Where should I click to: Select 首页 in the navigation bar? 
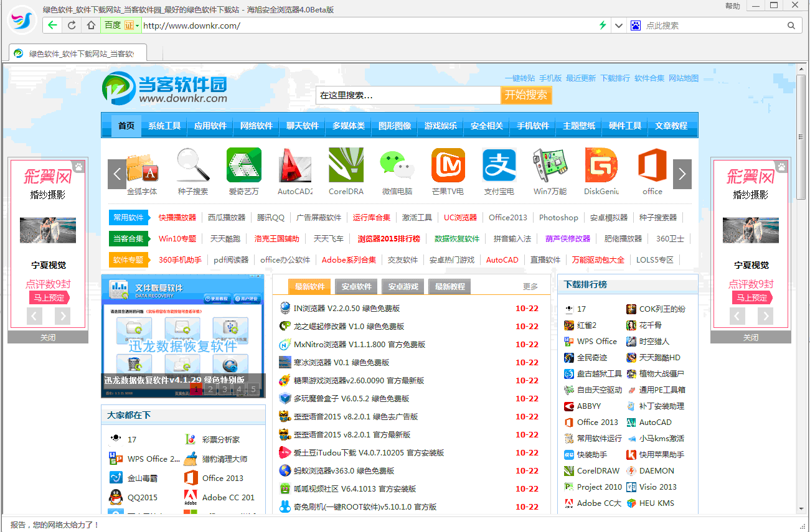pyautogui.click(x=126, y=126)
